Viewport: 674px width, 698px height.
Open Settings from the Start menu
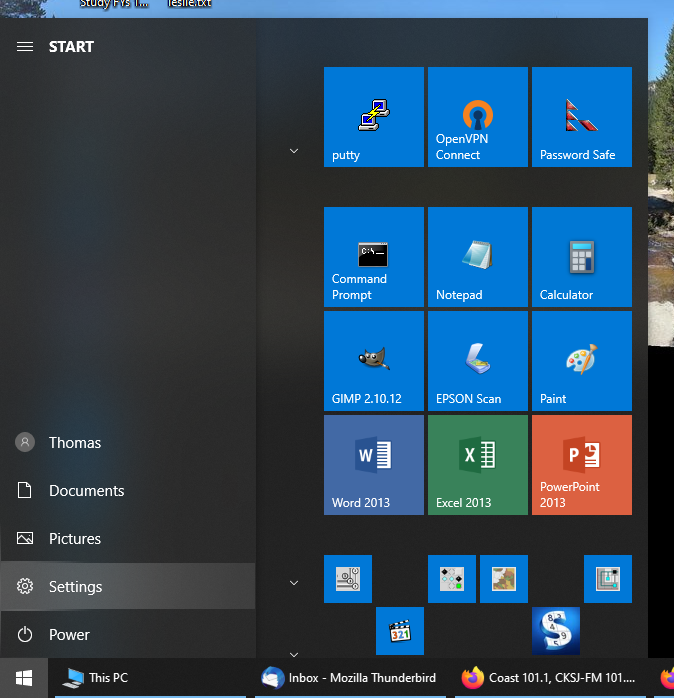tap(128, 586)
